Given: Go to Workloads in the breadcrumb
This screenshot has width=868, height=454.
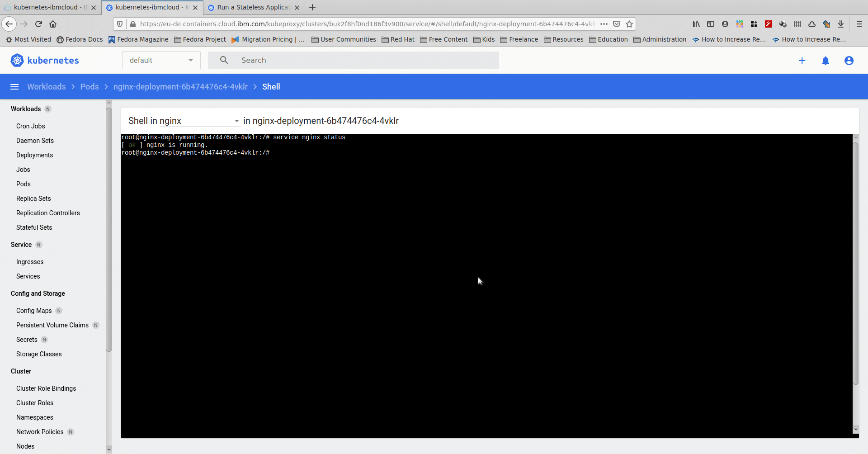Looking at the screenshot, I should [46, 87].
